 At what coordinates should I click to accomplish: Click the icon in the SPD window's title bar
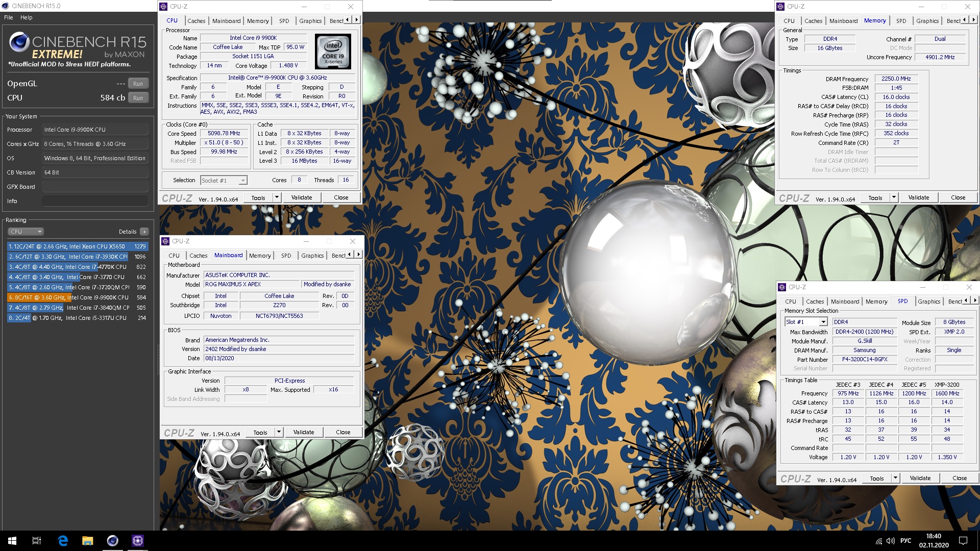coord(782,287)
